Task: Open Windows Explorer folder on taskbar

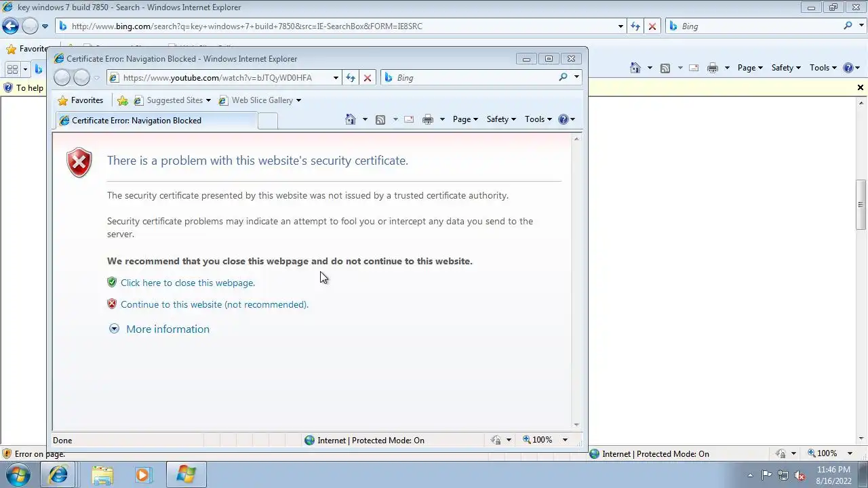Action: coord(102,474)
